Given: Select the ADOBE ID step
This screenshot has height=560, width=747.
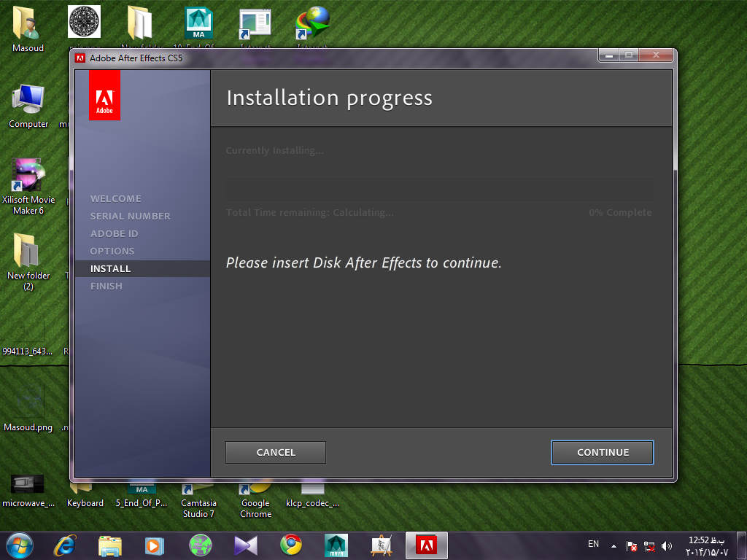Looking at the screenshot, I should tap(114, 234).
